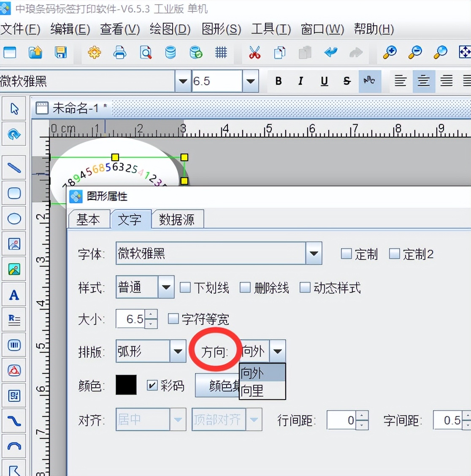
Task: Toggle the grid display icon
Action: coord(221,52)
